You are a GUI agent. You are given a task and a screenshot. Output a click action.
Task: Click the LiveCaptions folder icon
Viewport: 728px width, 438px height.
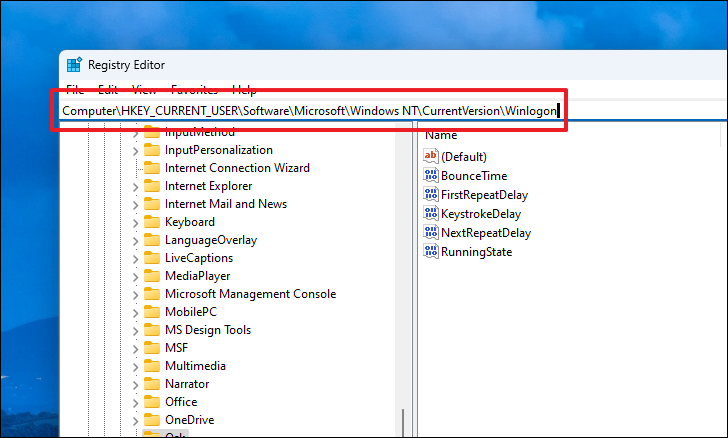[x=152, y=258]
